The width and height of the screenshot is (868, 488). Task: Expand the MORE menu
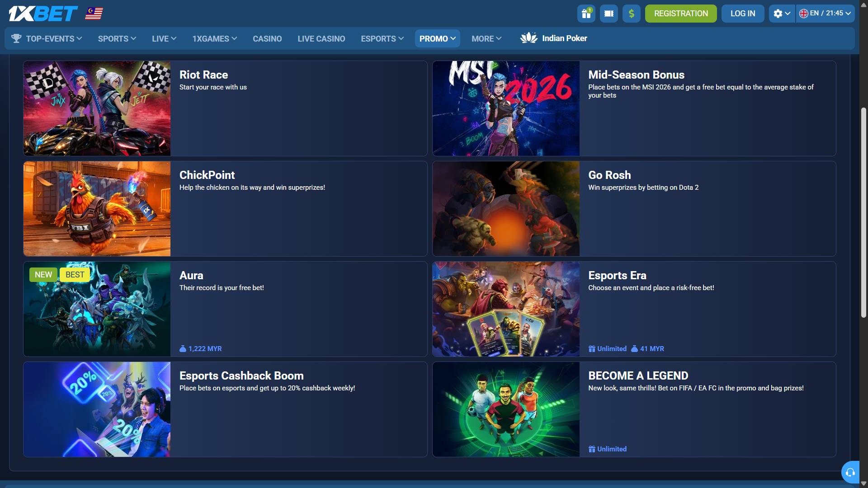(x=486, y=39)
